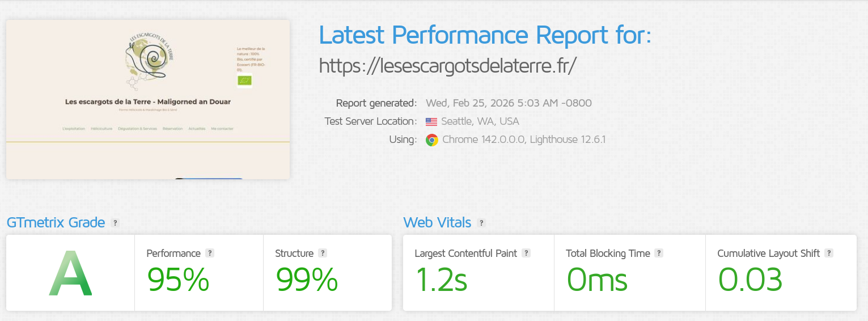The width and height of the screenshot is (868, 321).
Task: Click the GTmetrix Grade heading
Action: tap(56, 222)
